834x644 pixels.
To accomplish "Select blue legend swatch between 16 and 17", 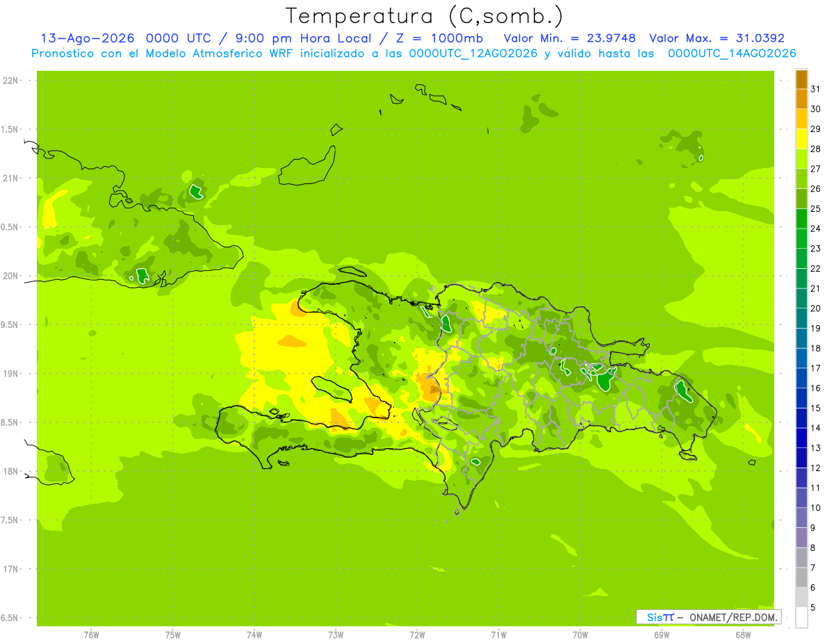I will pyautogui.click(x=801, y=379).
